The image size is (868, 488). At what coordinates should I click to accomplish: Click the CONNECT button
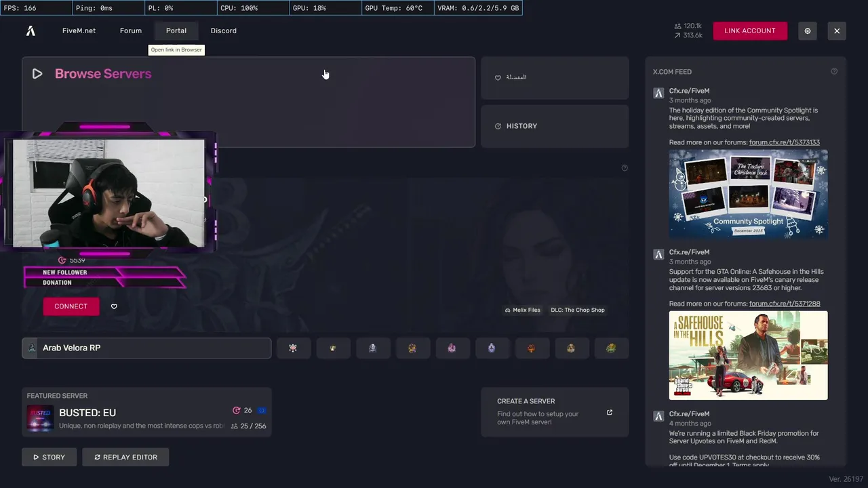click(71, 306)
